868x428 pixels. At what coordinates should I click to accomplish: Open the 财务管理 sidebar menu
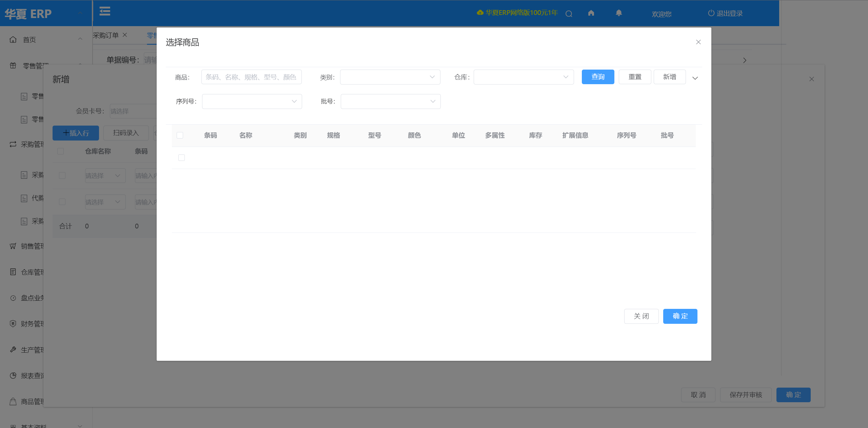[33, 324]
